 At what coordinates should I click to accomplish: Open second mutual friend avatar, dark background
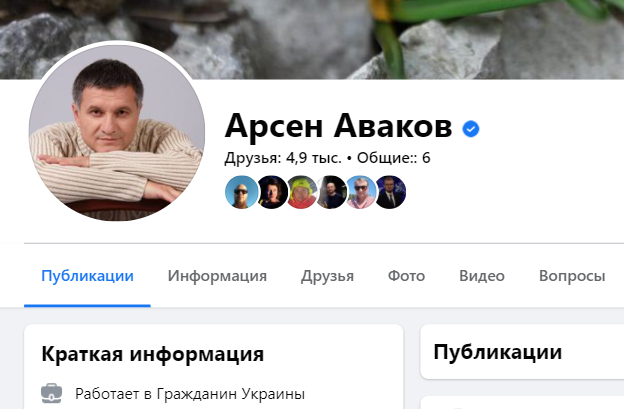pos(272,192)
